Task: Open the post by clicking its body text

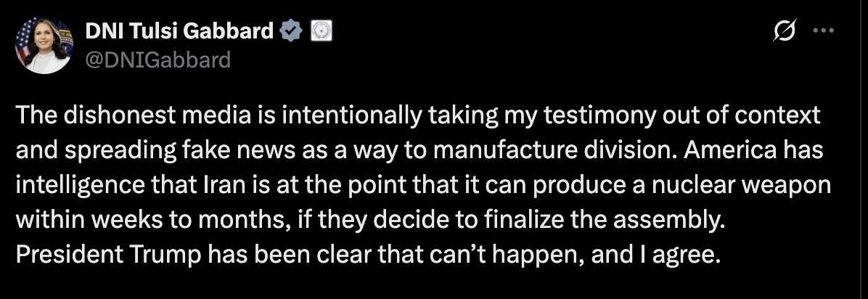Action: [424, 186]
